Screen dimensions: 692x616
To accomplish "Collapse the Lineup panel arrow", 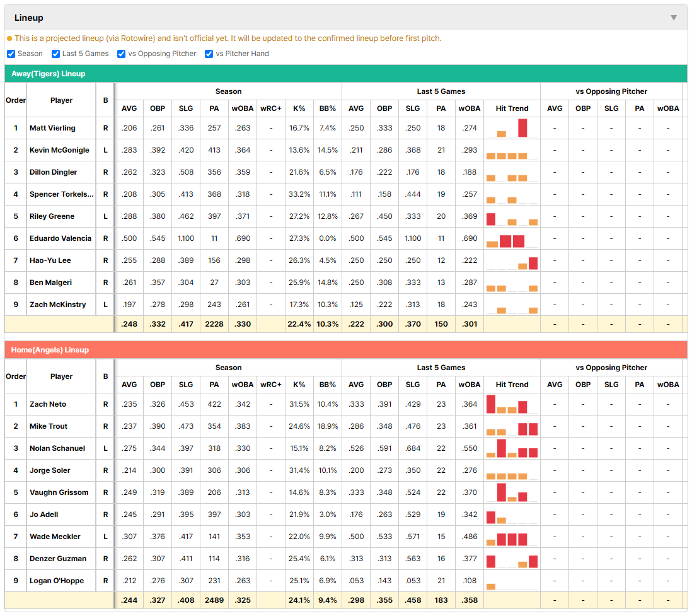I will 674,18.
